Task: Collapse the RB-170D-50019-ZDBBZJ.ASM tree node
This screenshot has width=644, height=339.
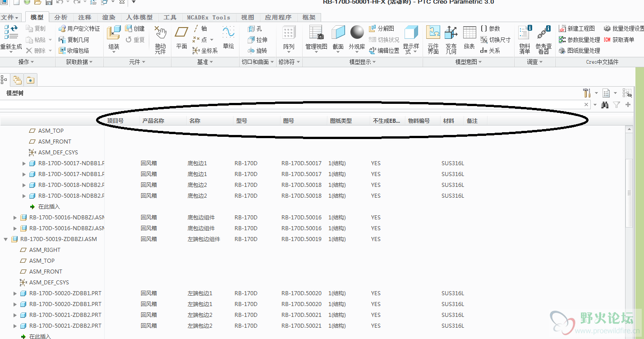Action: (6, 239)
